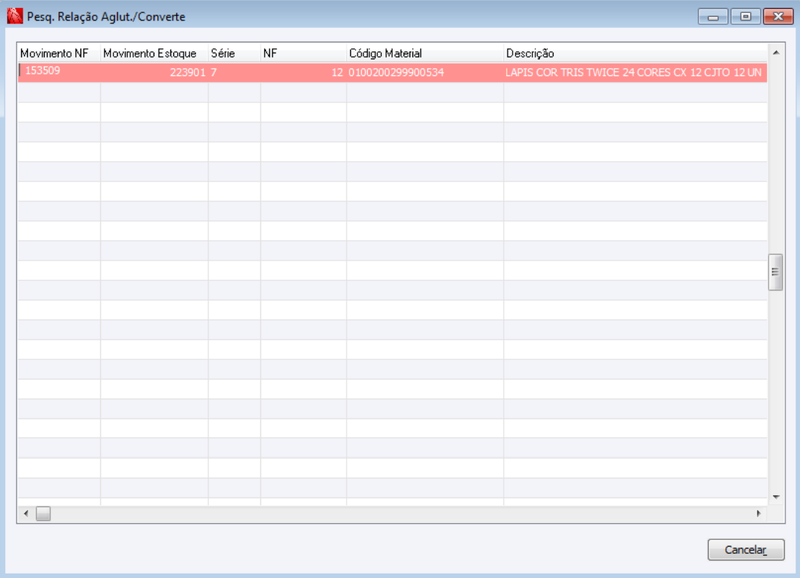The height and width of the screenshot is (578, 800).
Task: Select the cell with value 153509
Action: (59, 72)
